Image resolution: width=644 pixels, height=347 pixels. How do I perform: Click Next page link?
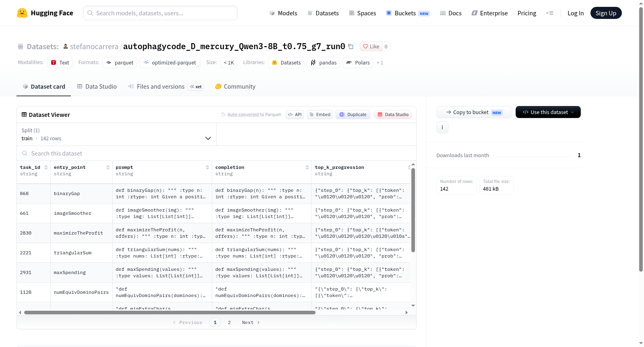pos(251,322)
